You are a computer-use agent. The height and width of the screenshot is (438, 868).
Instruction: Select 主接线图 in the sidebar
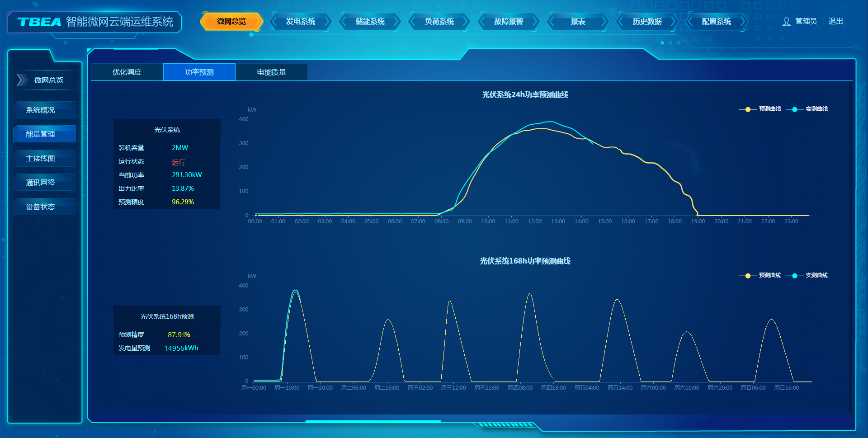(x=41, y=158)
